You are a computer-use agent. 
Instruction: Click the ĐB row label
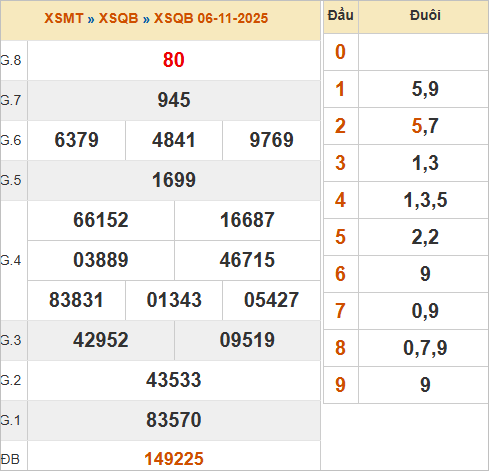pos(10,459)
